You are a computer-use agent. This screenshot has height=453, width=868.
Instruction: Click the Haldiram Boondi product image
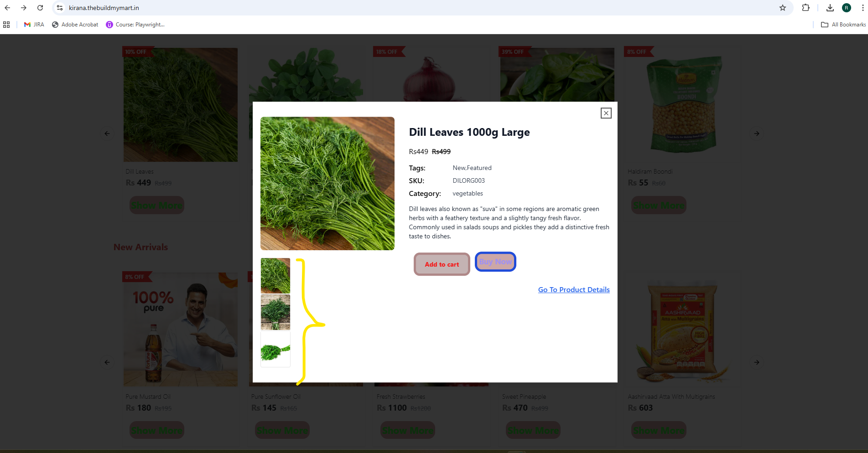pyautogui.click(x=683, y=105)
